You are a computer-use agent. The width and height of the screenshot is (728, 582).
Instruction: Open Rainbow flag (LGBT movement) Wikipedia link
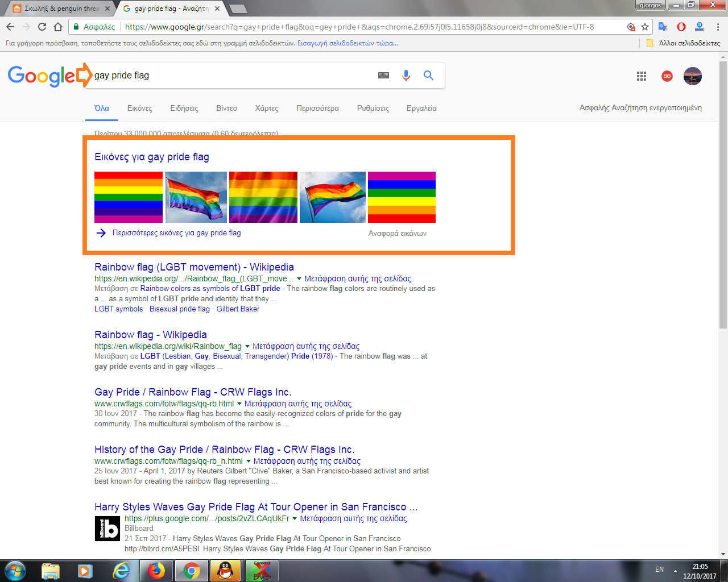click(194, 267)
